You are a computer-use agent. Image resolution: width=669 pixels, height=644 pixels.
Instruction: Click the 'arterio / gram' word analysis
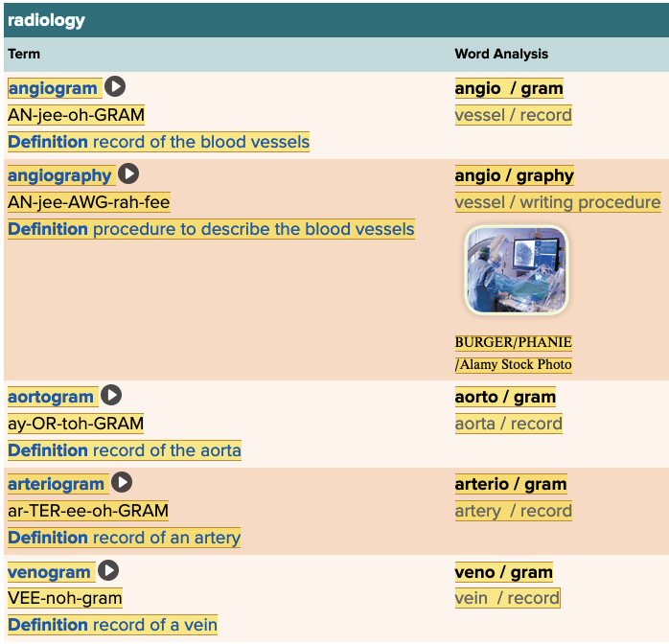click(x=510, y=483)
